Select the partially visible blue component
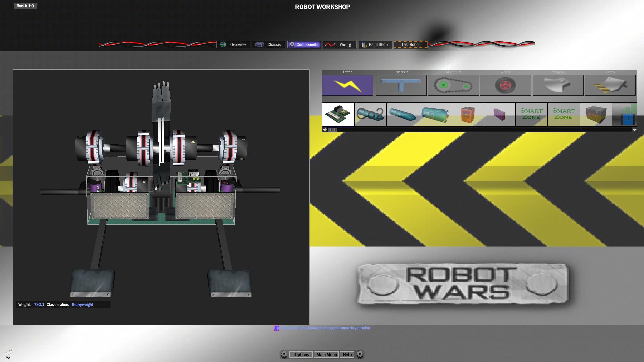This screenshot has width=644, height=362. coord(625,114)
